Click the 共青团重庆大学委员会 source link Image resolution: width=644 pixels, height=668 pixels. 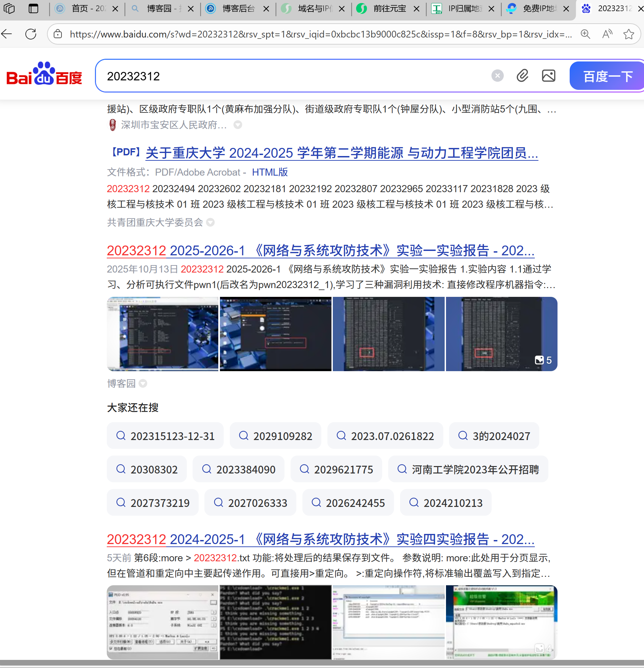[x=155, y=222]
